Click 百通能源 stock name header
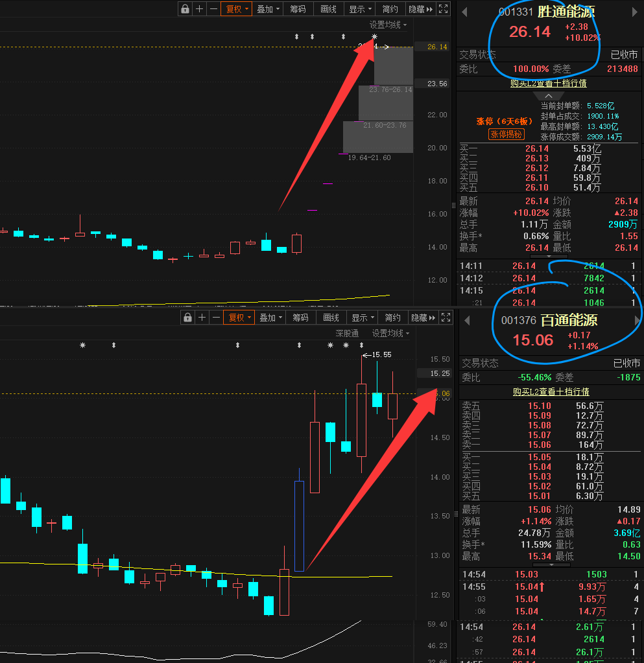Viewport: 644px width, 663px height. point(569,320)
